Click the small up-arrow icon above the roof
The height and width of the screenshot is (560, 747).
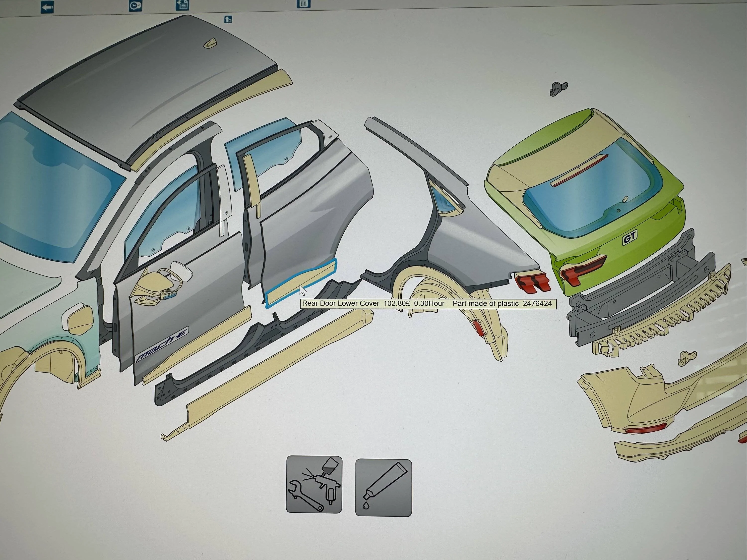(x=228, y=19)
